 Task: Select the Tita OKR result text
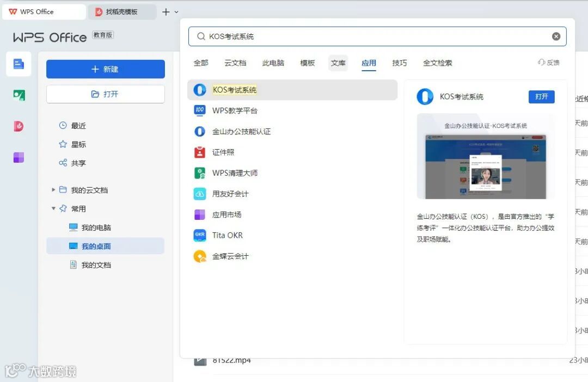coord(227,236)
